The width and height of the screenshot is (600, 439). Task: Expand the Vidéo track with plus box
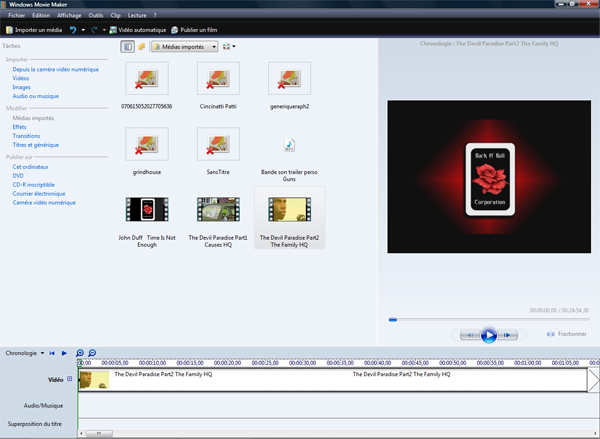coord(69,379)
